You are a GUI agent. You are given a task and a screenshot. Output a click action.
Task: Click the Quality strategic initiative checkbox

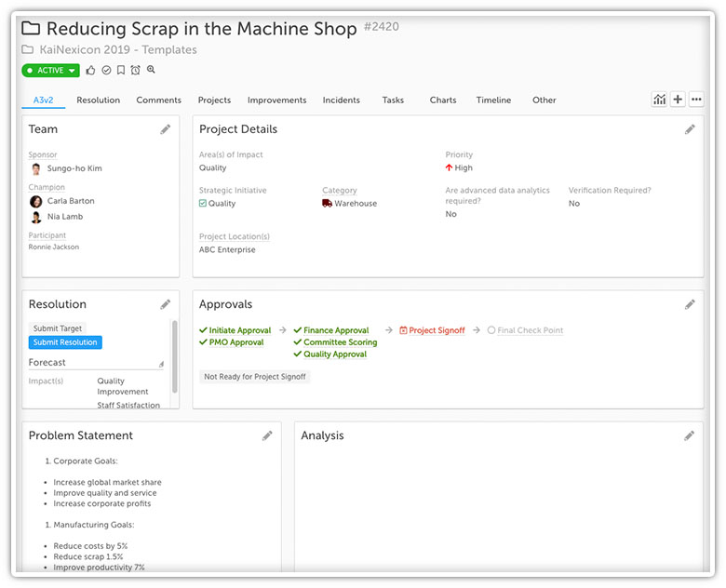click(204, 203)
